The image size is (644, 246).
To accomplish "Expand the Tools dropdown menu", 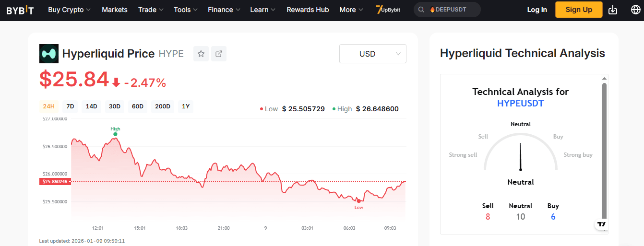I will (x=186, y=10).
